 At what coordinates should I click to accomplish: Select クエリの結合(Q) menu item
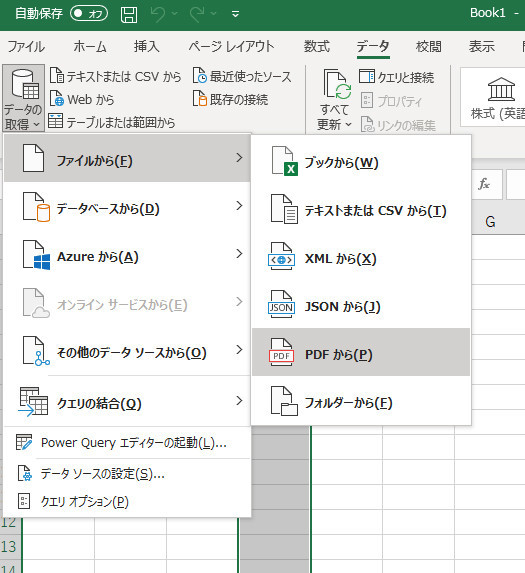(127, 402)
